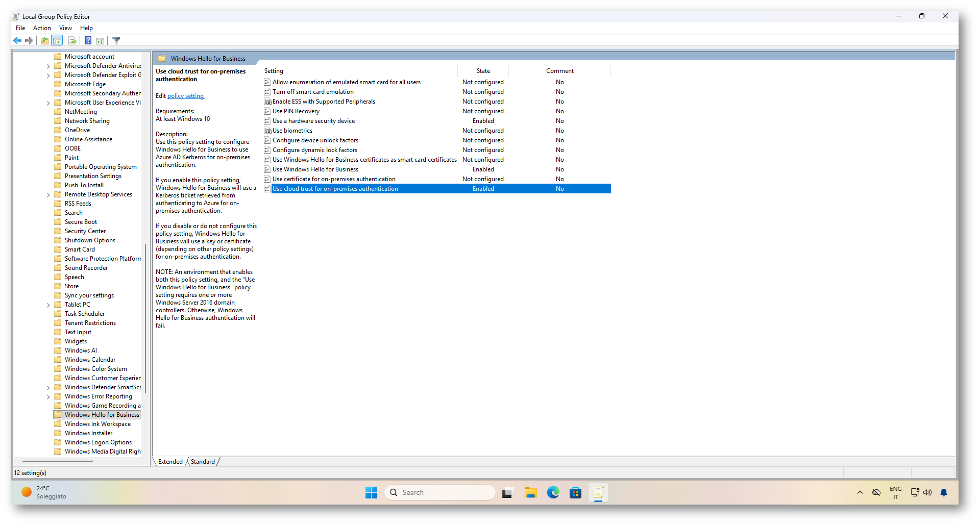This screenshot has height=526, width=980.
Task: Open the notifications bell icon
Action: pyautogui.click(x=944, y=493)
